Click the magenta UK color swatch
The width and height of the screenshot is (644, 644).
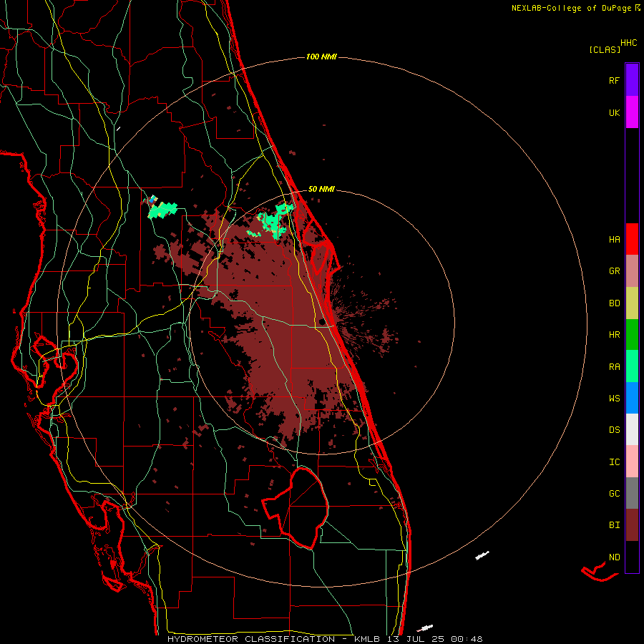tap(632, 112)
